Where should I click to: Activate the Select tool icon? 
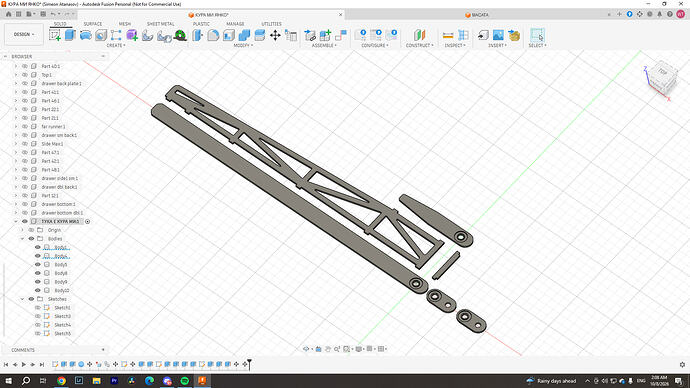point(537,35)
